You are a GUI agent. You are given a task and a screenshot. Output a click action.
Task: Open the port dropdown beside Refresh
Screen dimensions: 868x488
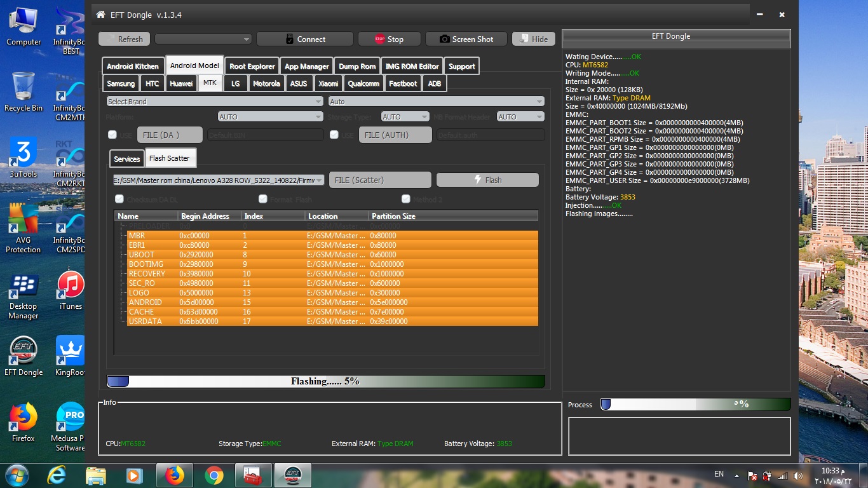[x=203, y=39]
